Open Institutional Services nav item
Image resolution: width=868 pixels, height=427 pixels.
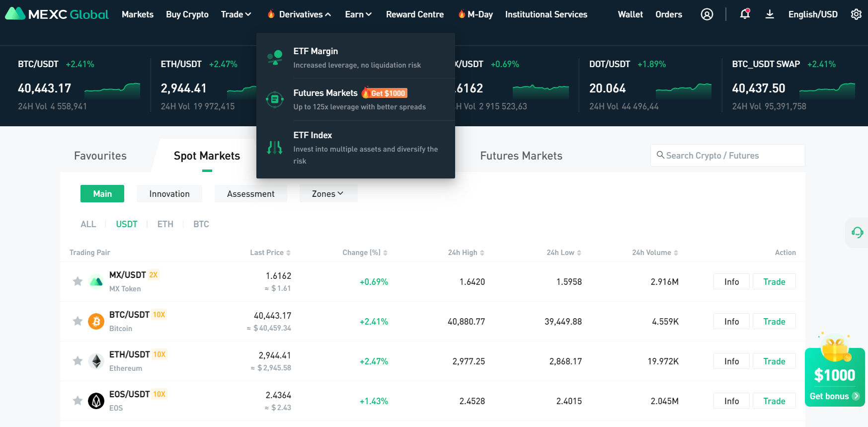click(x=546, y=14)
